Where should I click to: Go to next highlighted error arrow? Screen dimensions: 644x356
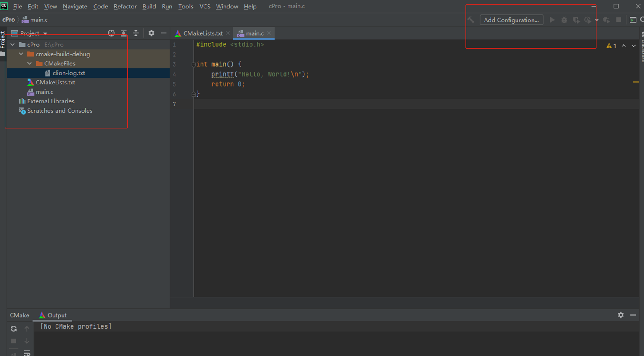(x=633, y=46)
